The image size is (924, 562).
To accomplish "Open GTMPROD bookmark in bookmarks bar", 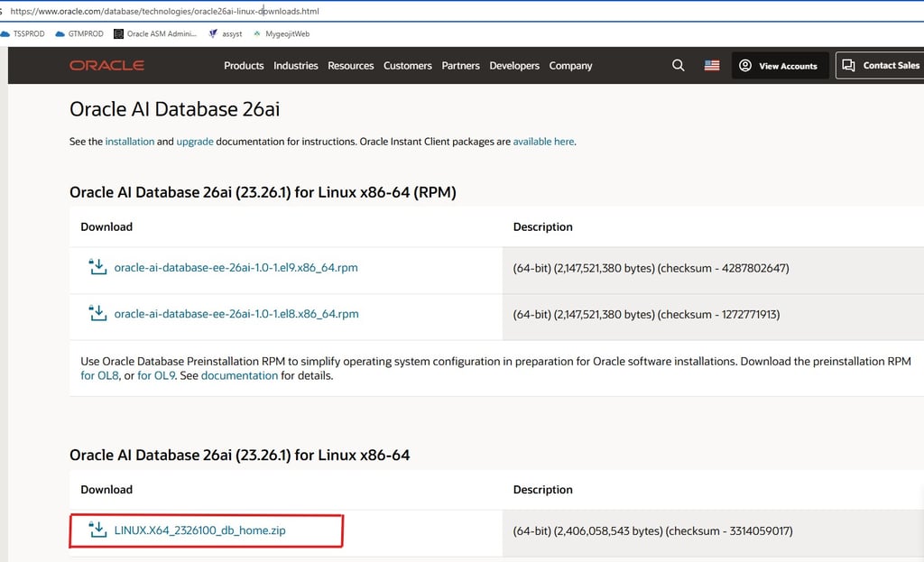I will (x=79, y=34).
